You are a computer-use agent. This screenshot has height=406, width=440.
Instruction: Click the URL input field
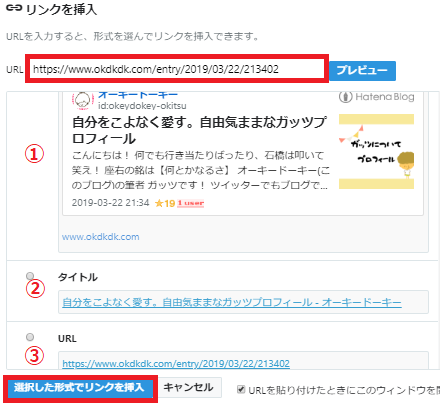pyautogui.click(x=177, y=69)
